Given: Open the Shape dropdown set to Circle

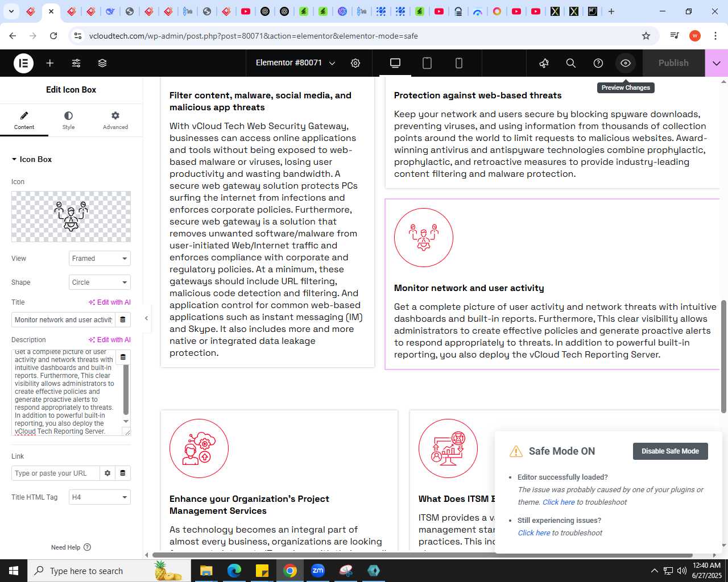Looking at the screenshot, I should (x=100, y=282).
